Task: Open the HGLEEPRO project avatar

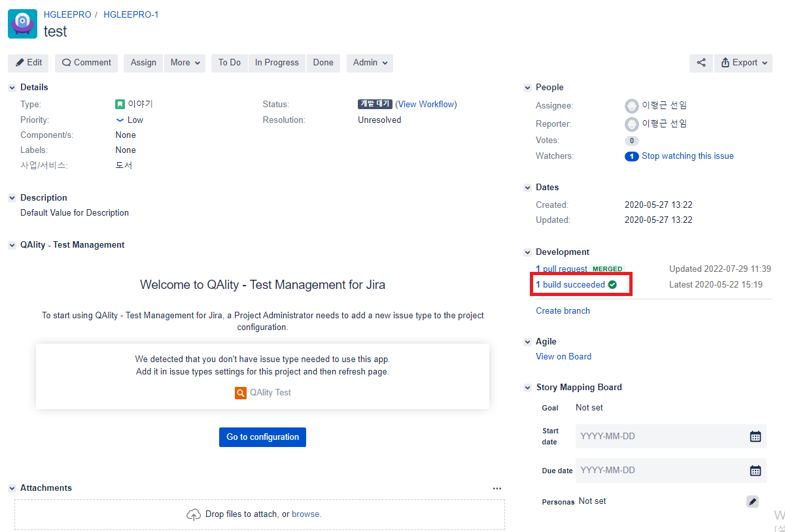Action: tap(23, 24)
